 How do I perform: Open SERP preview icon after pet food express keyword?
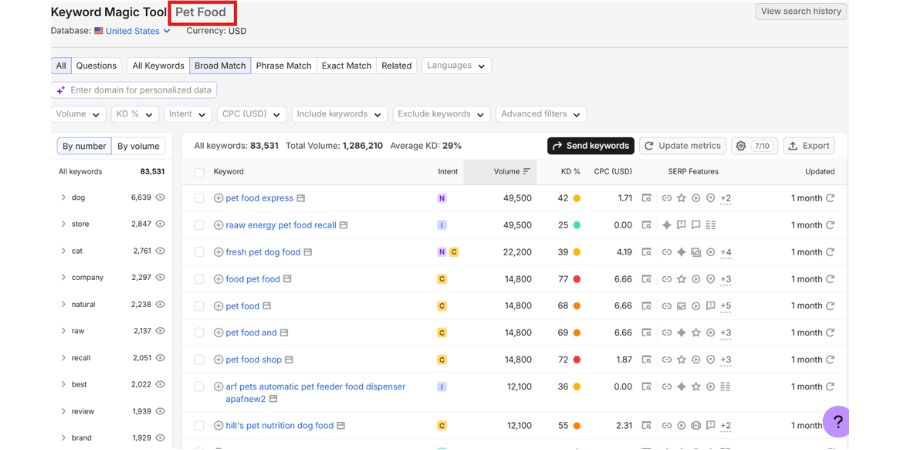[x=301, y=198]
